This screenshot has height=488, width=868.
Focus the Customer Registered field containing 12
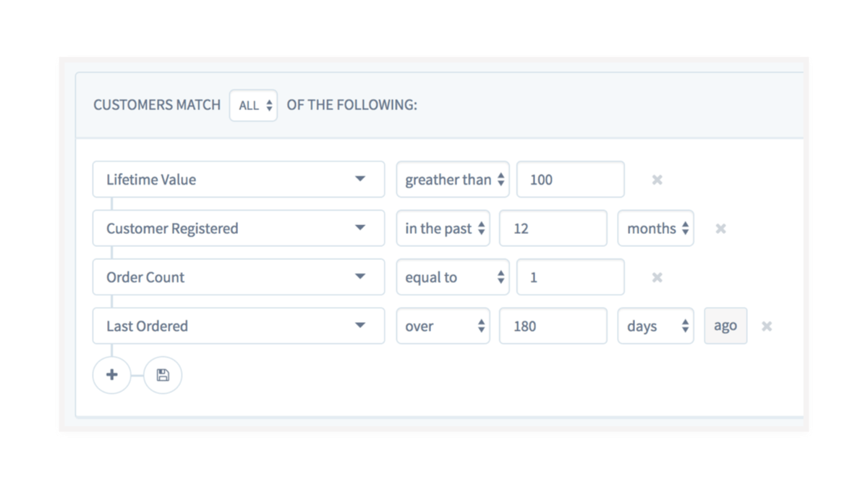point(553,229)
